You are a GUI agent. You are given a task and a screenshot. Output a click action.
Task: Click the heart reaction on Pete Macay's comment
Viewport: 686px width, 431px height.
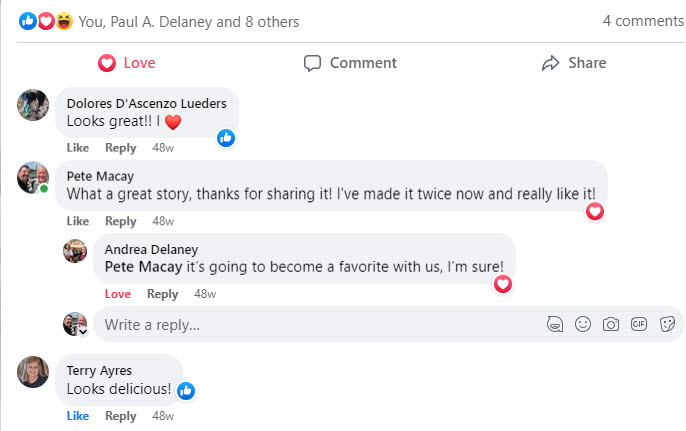pyautogui.click(x=595, y=211)
